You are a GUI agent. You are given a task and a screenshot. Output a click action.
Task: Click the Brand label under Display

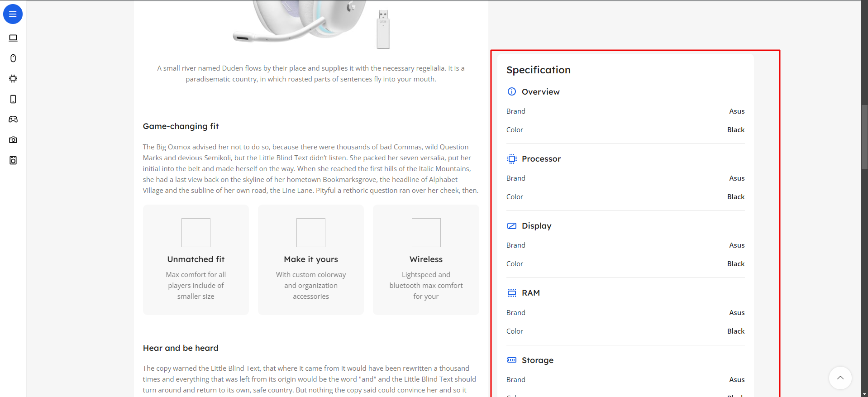[516, 245]
